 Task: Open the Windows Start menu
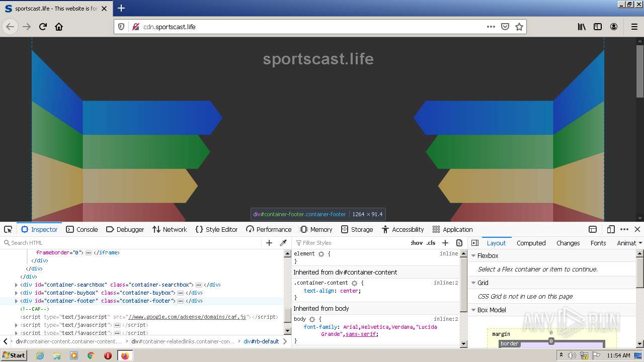(x=14, y=355)
